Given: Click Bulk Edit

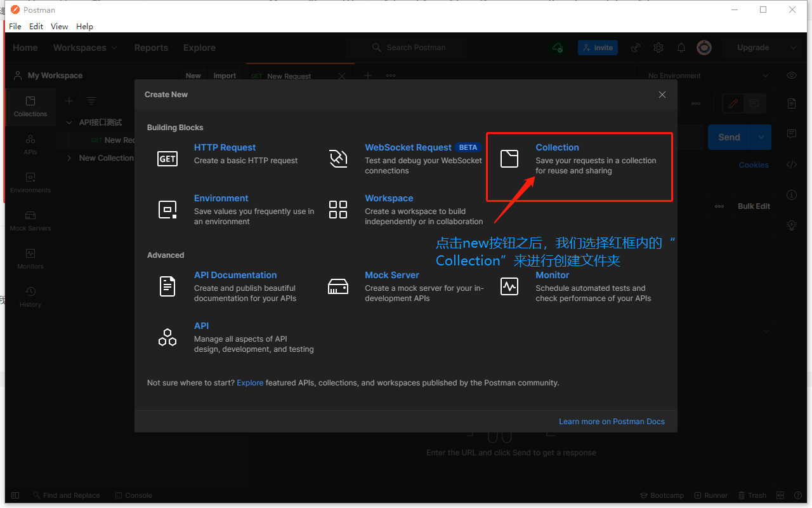Looking at the screenshot, I should [x=754, y=206].
